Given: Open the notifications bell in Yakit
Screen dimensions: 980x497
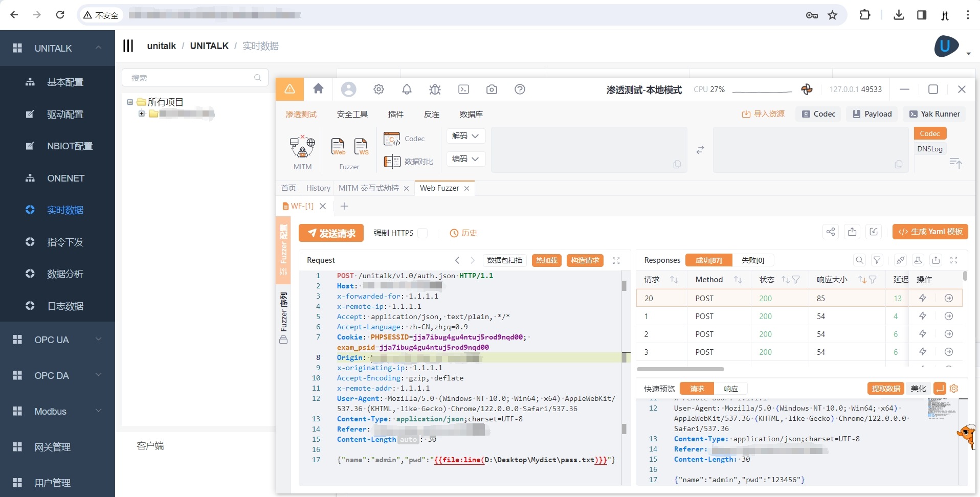Looking at the screenshot, I should pos(407,89).
